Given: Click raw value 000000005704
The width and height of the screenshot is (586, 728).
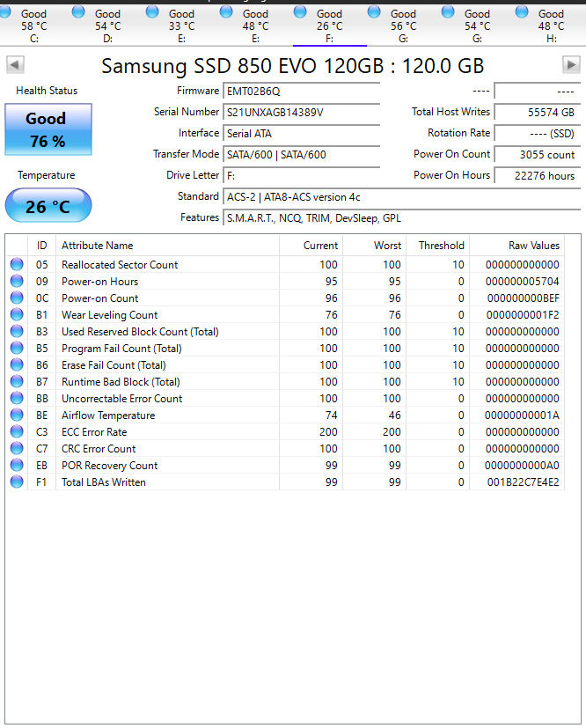Looking at the screenshot, I should (523, 282).
